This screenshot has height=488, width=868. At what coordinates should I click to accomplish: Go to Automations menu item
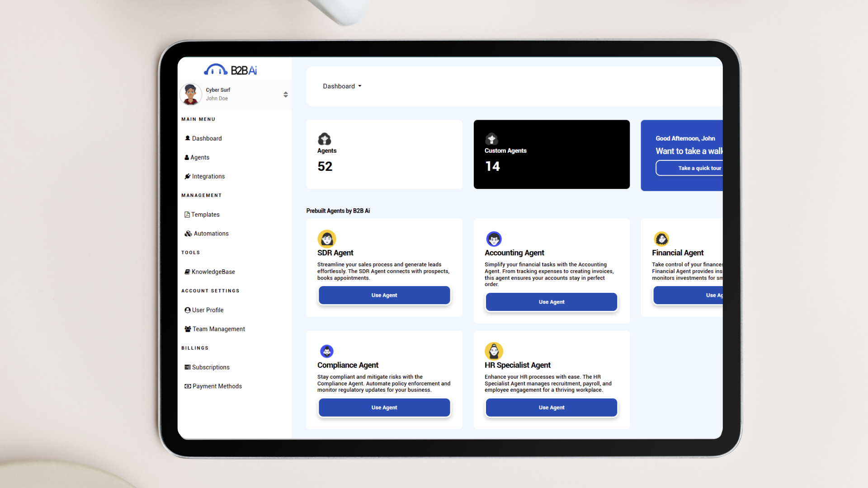pyautogui.click(x=211, y=234)
